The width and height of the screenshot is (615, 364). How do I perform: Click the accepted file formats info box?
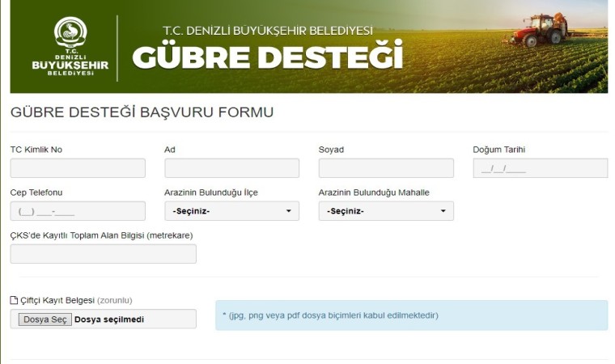click(411, 315)
